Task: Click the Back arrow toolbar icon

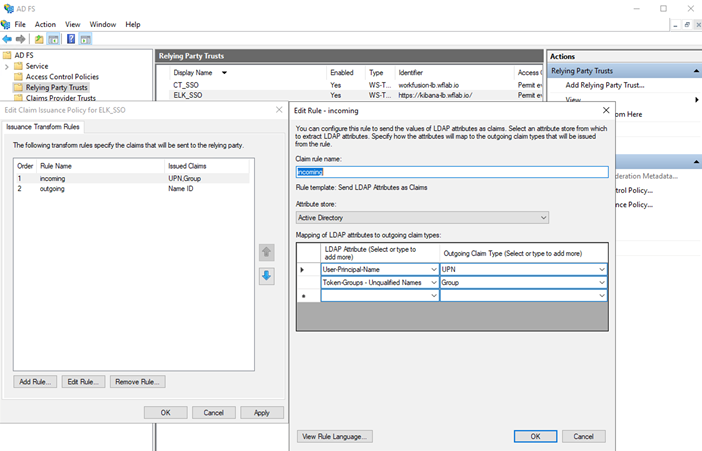Action: click(x=7, y=39)
